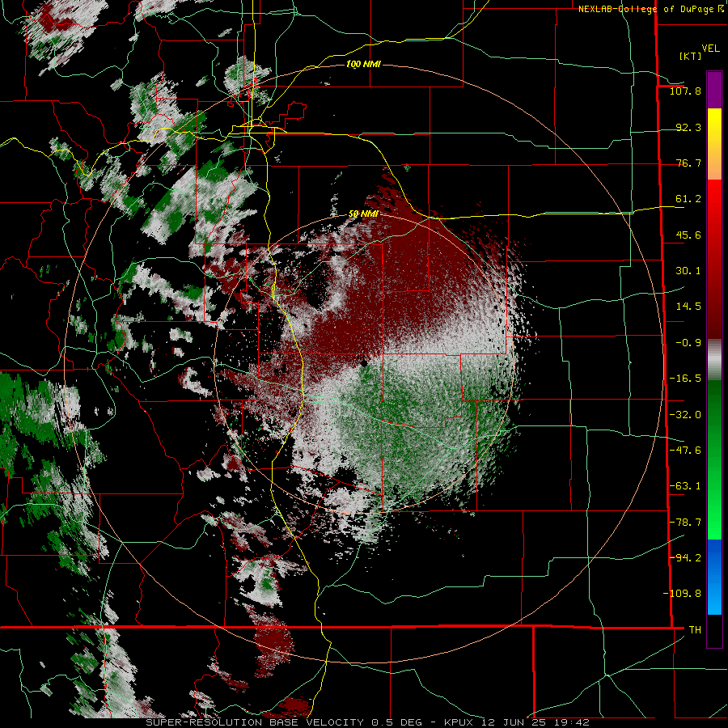This screenshot has height=728, width=728.
Task: Click the -47.6 scale value
Action: (685, 451)
